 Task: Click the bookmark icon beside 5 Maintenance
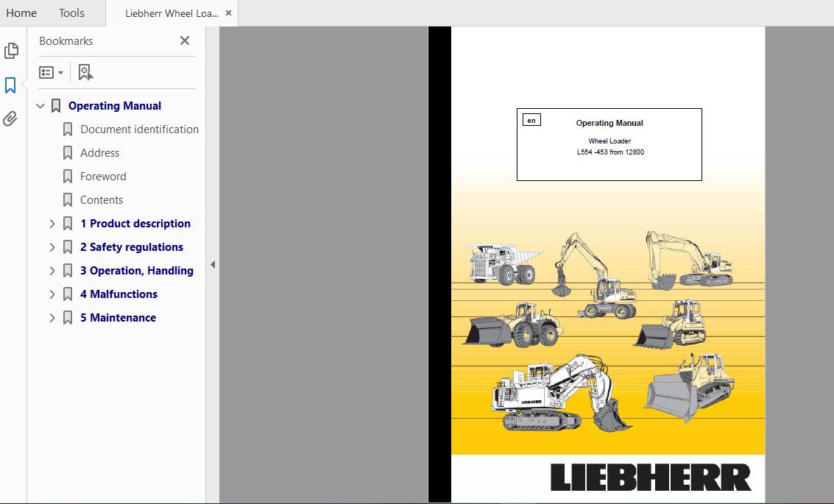68,318
